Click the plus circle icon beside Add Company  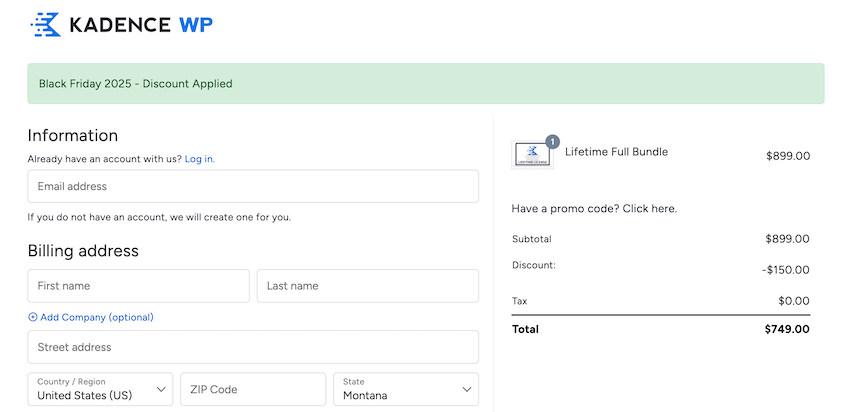pyautogui.click(x=33, y=317)
